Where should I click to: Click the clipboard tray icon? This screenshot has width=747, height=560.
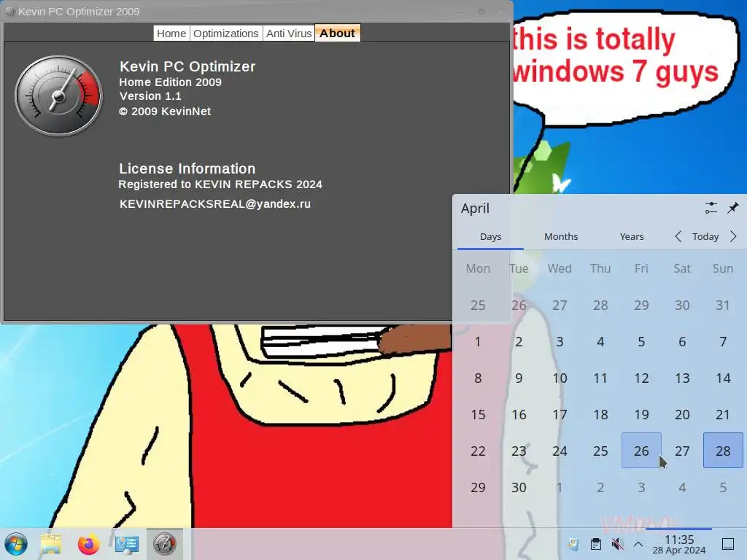[595, 544]
